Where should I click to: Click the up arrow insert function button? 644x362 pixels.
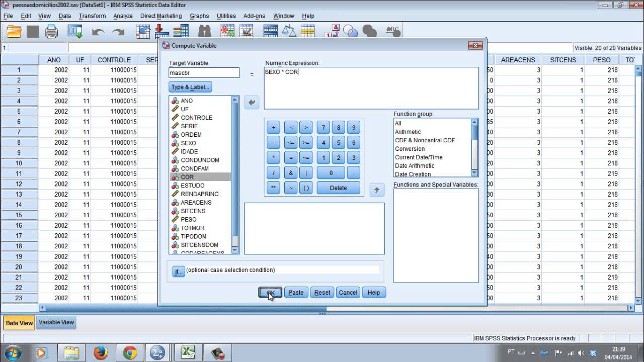(x=377, y=190)
